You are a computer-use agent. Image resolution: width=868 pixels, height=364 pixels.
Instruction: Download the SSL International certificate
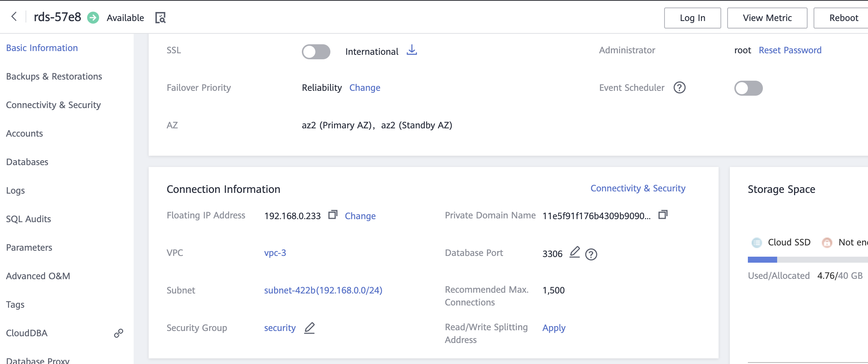412,50
